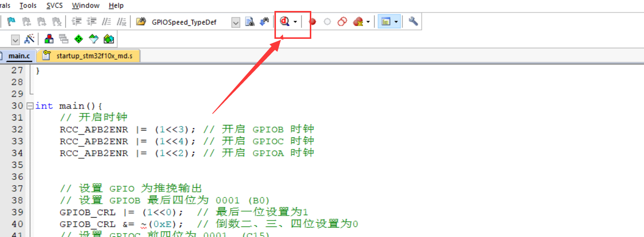
Task: Open the GPIOSpeed_TypeDef find history dropdown
Action: pos(236,22)
